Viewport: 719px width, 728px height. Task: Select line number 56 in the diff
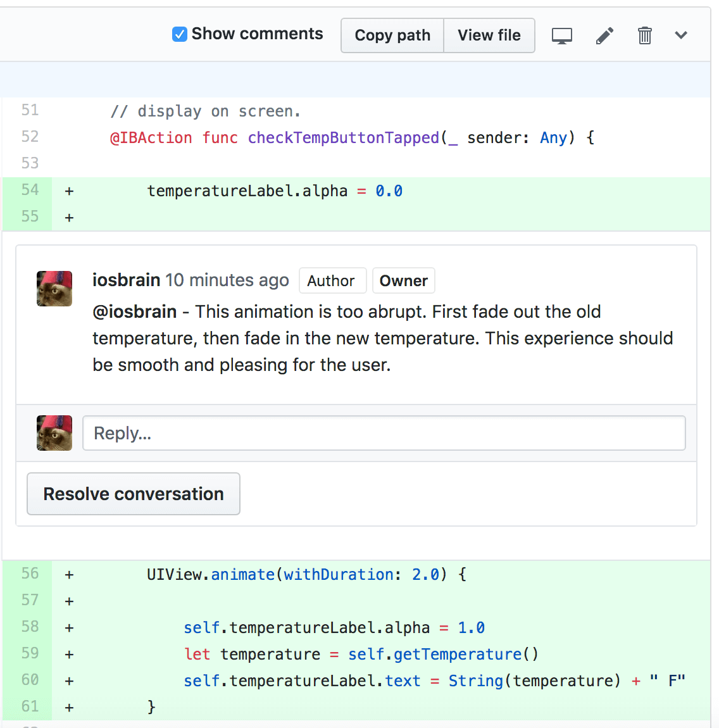click(30, 574)
